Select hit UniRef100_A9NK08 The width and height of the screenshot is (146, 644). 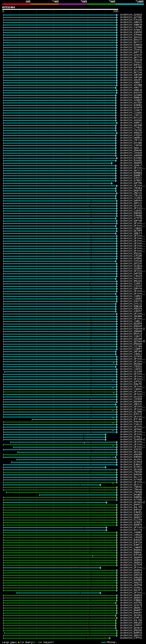pyautogui.click(x=131, y=25)
